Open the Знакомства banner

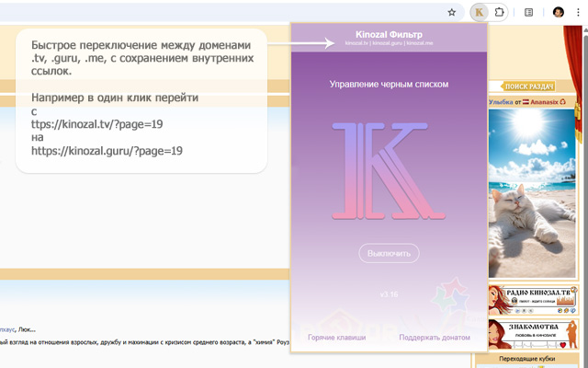tap(533, 334)
